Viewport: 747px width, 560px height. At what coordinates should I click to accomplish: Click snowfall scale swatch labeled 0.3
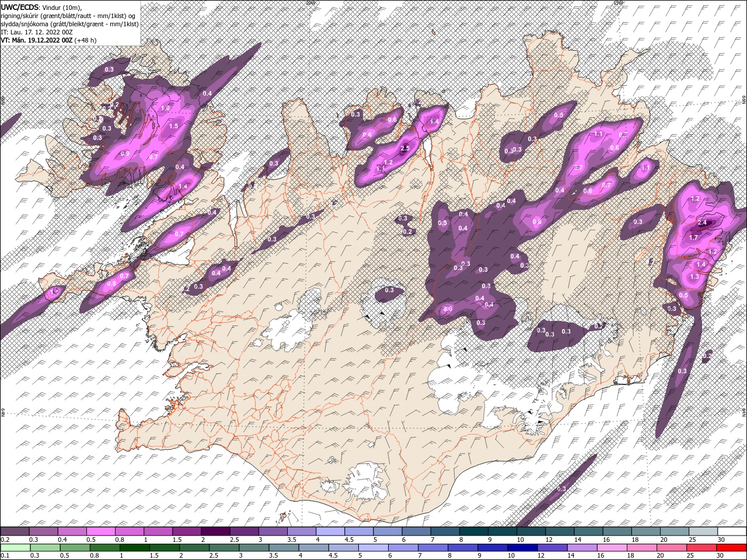(x=44, y=531)
